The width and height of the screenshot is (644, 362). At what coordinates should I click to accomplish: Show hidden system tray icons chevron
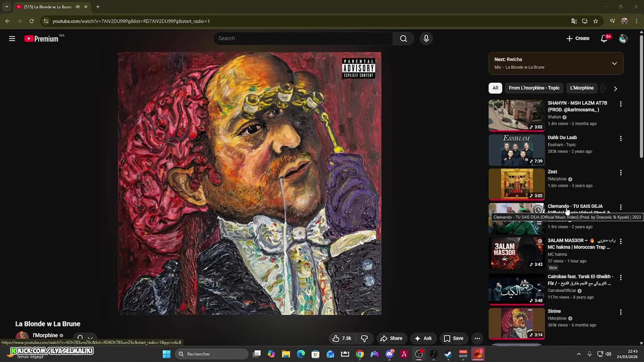coord(579,354)
